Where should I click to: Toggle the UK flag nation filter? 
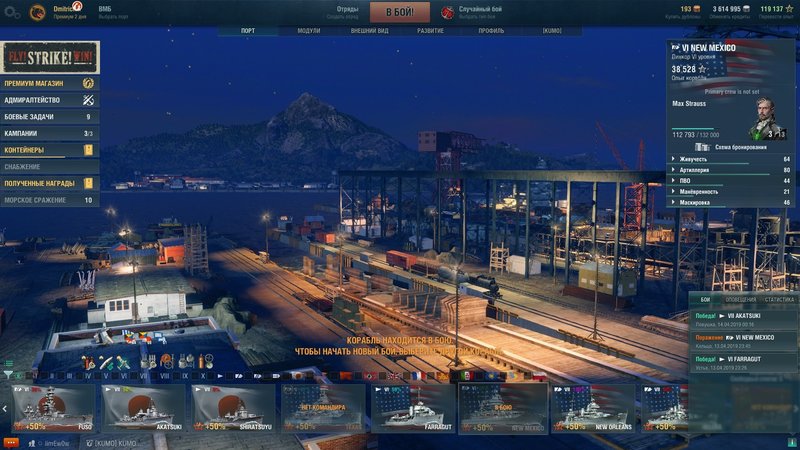click(394, 376)
